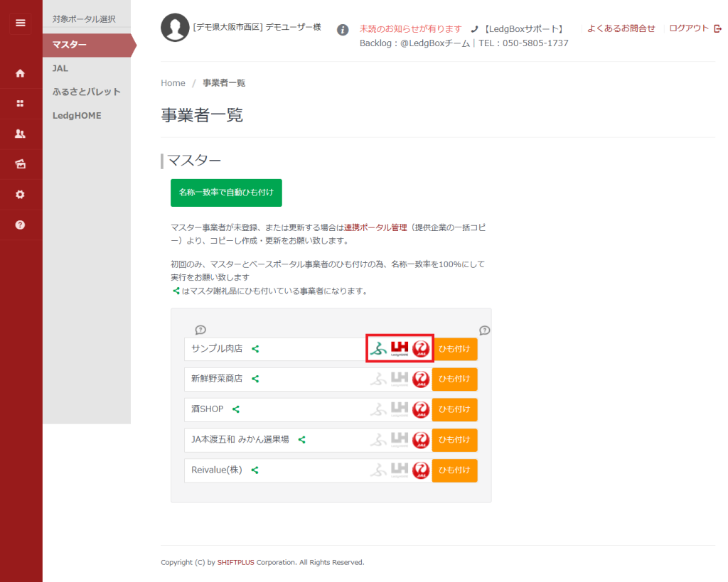Click ひも付け button for Reivalue(株)
Image resolution: width=728 pixels, height=582 pixels.
point(454,470)
